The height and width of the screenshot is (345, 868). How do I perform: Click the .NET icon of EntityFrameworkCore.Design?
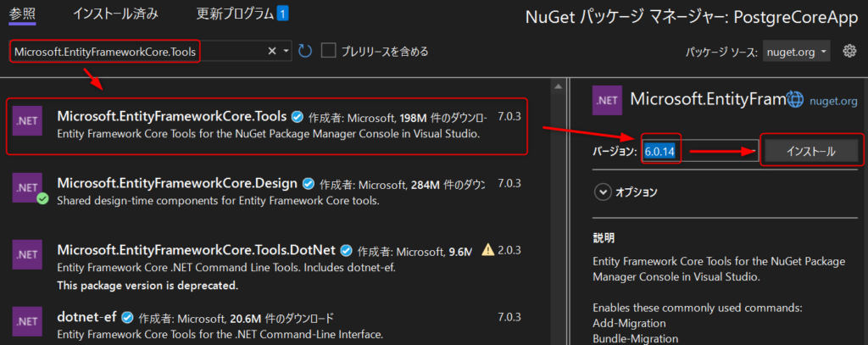(x=27, y=187)
